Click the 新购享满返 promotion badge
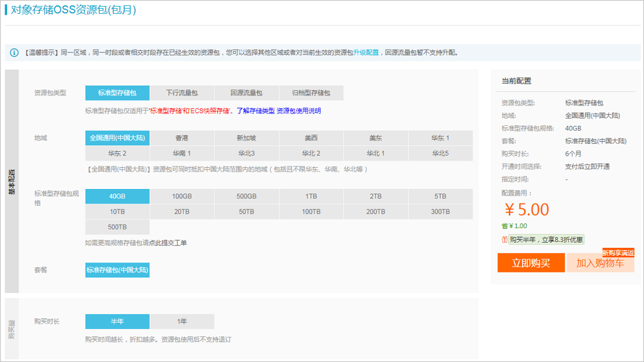Image resolution: width=644 pixels, height=362 pixels. point(618,253)
